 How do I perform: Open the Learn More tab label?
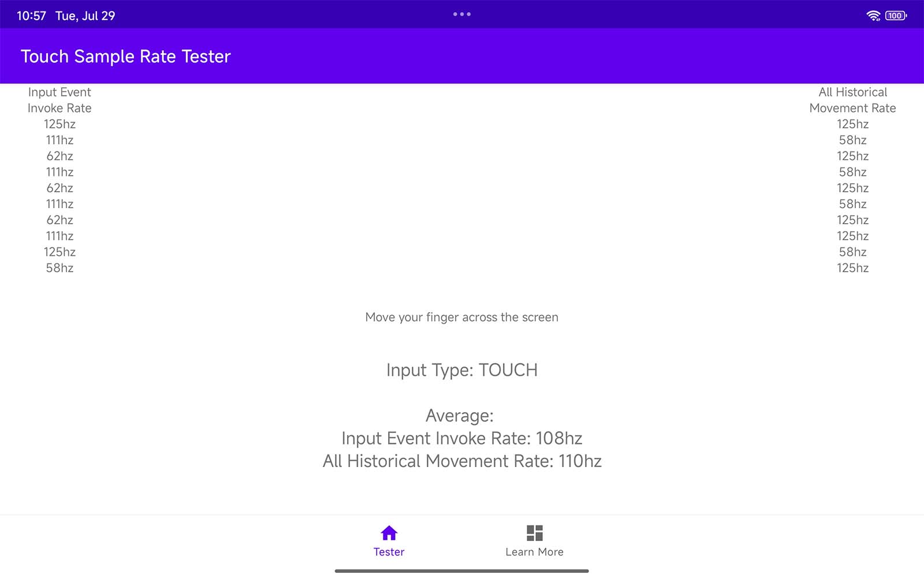click(x=534, y=552)
